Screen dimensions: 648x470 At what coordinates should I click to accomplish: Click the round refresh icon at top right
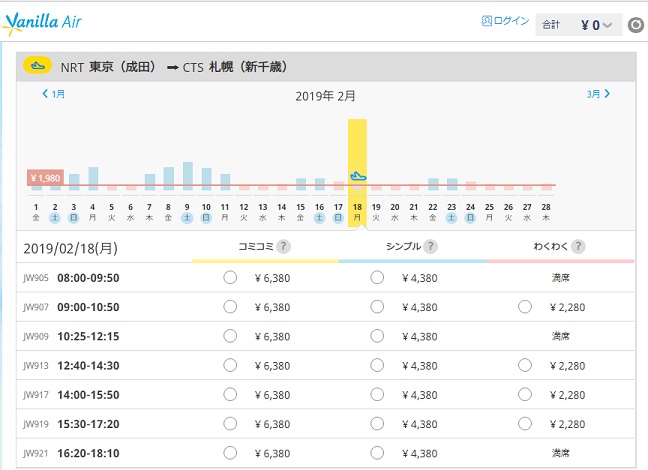pos(636,25)
